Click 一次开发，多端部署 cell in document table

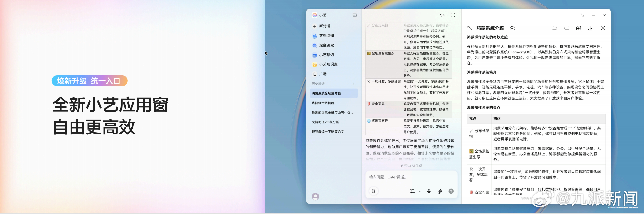479,175
